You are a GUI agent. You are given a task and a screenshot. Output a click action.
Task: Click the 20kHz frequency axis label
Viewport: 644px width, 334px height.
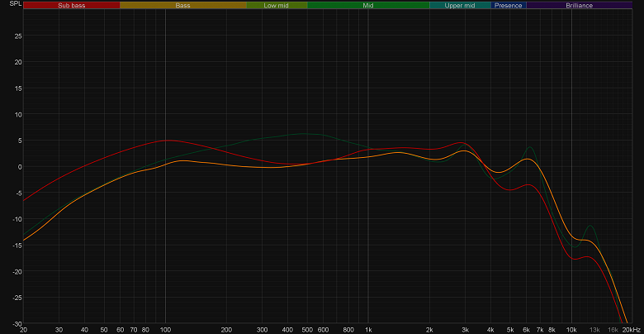[631, 330]
